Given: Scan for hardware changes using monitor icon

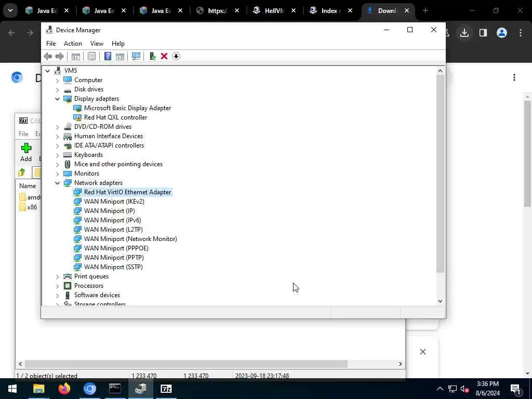Looking at the screenshot, I should click(x=136, y=56).
